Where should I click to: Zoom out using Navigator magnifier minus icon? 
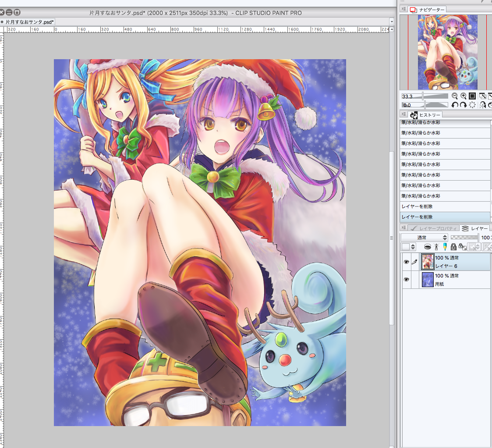pos(454,96)
